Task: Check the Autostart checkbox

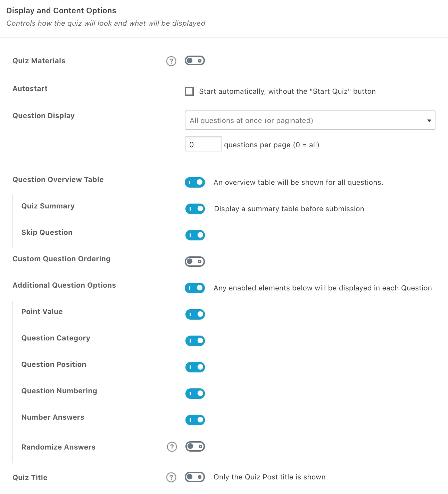Action: 189,91
